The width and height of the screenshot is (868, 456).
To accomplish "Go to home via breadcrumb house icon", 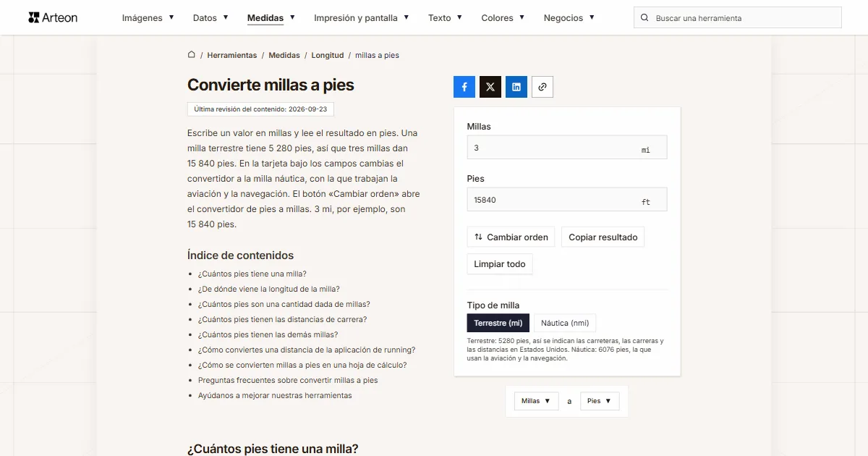I will pos(192,54).
